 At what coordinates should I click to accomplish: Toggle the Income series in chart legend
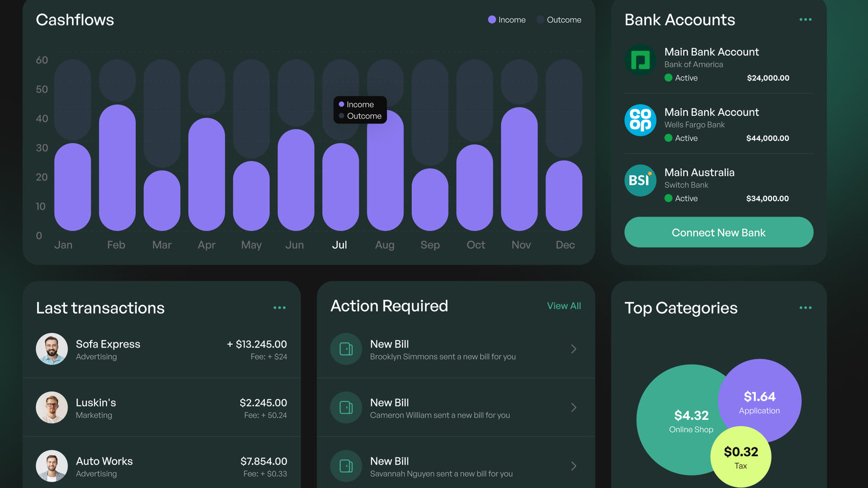(507, 20)
